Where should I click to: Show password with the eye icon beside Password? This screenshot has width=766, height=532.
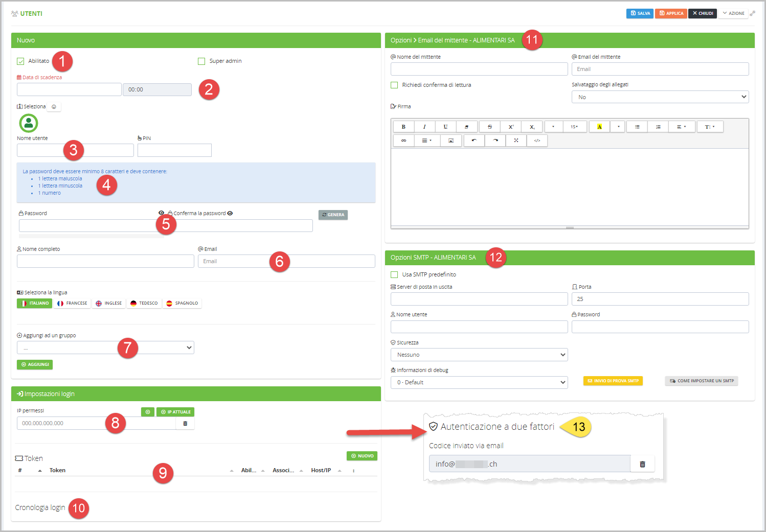[161, 213]
